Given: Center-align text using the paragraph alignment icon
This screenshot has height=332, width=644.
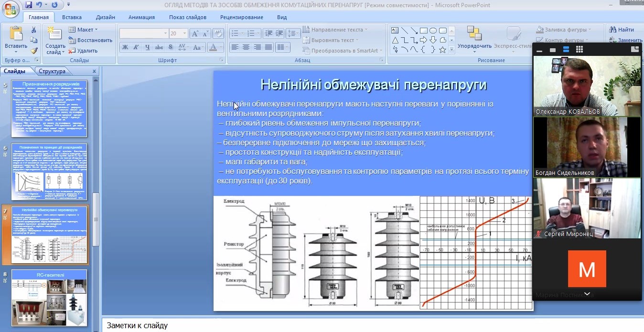Looking at the screenshot, I should 246,47.
